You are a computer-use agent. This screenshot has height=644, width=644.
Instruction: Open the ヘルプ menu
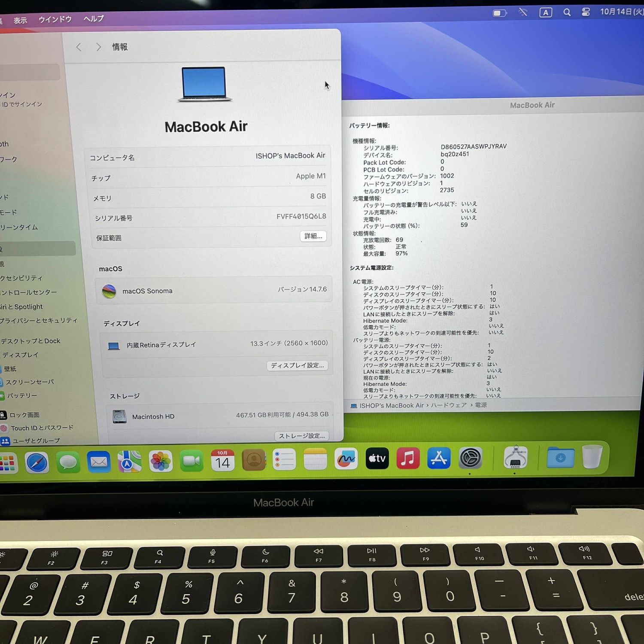click(94, 18)
